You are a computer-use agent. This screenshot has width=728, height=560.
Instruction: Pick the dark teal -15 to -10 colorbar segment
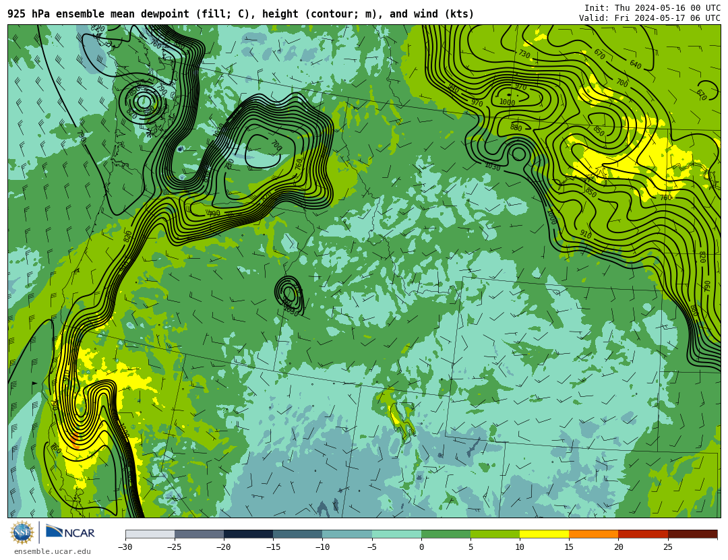pos(298,534)
